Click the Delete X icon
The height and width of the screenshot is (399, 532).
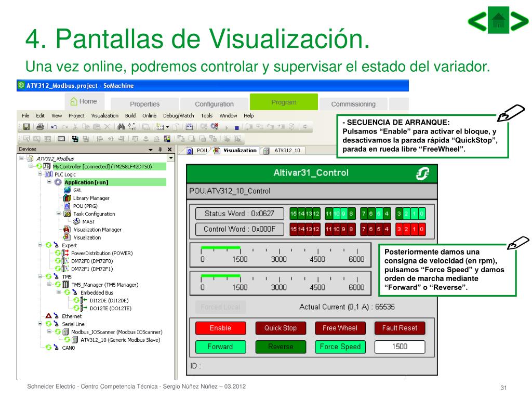107,127
